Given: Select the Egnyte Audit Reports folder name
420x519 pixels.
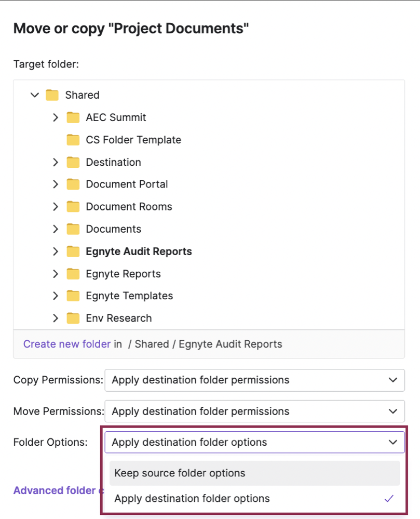Looking at the screenshot, I should (139, 251).
